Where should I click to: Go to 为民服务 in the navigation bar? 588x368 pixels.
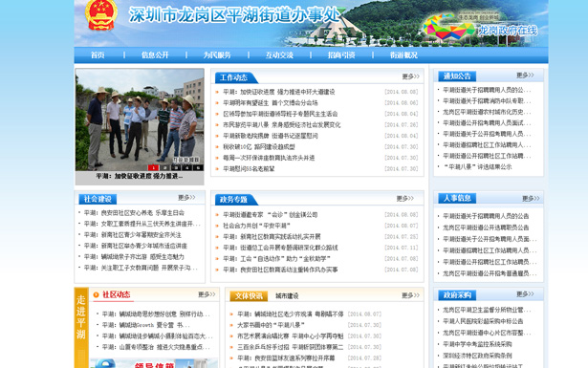coord(217,55)
